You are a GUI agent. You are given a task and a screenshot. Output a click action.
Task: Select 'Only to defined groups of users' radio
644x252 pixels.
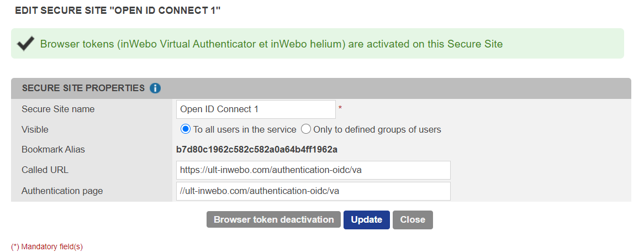click(306, 129)
